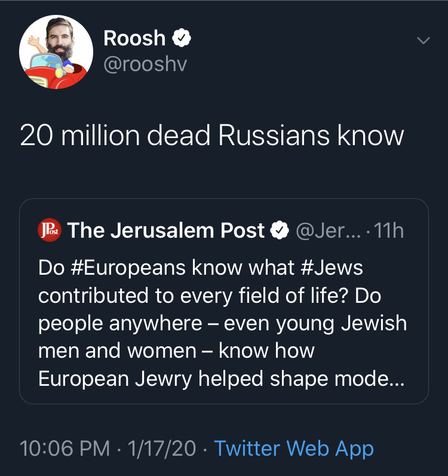Open the Twitter Web App source link
This screenshot has width=448, height=476.
tap(293, 449)
